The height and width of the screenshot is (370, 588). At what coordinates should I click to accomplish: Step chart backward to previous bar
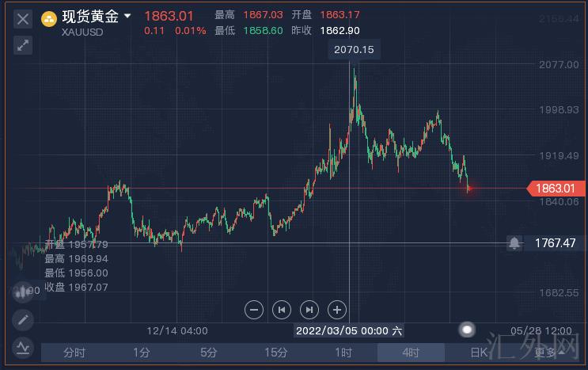pyautogui.click(x=282, y=310)
